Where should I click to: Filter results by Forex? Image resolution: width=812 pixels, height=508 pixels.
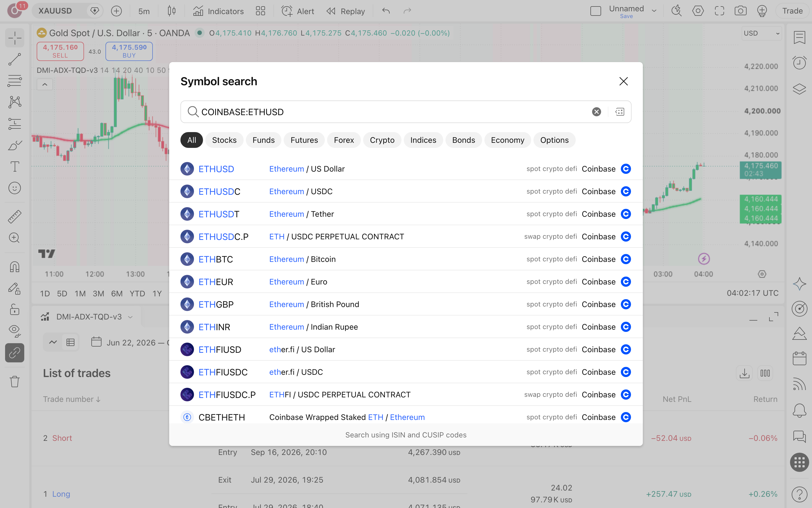click(344, 140)
